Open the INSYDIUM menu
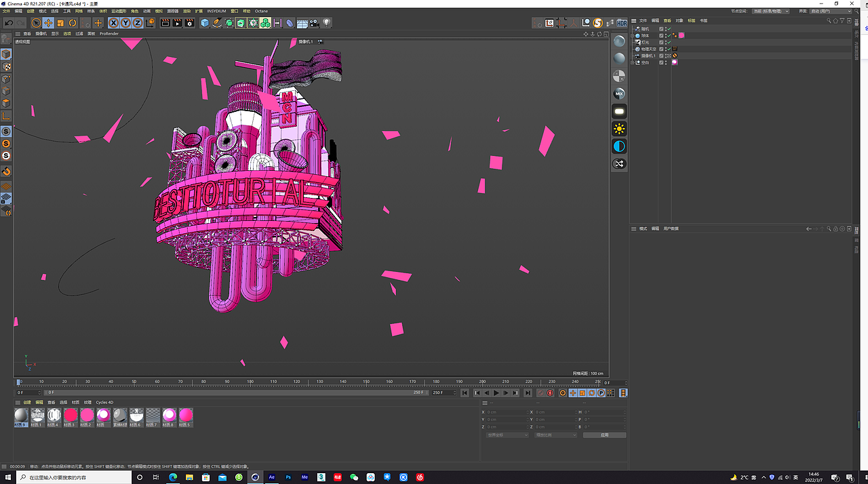The height and width of the screenshot is (484, 868). (x=217, y=11)
